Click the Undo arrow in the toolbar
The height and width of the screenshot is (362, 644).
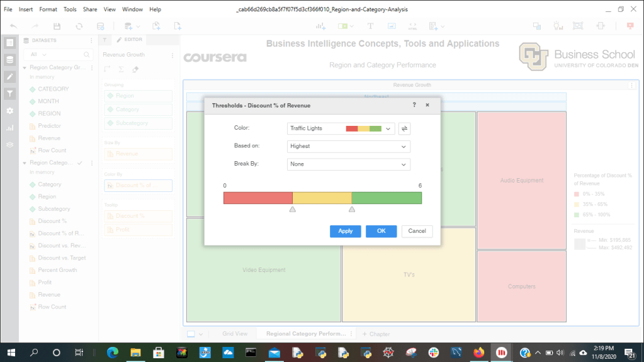(14, 26)
